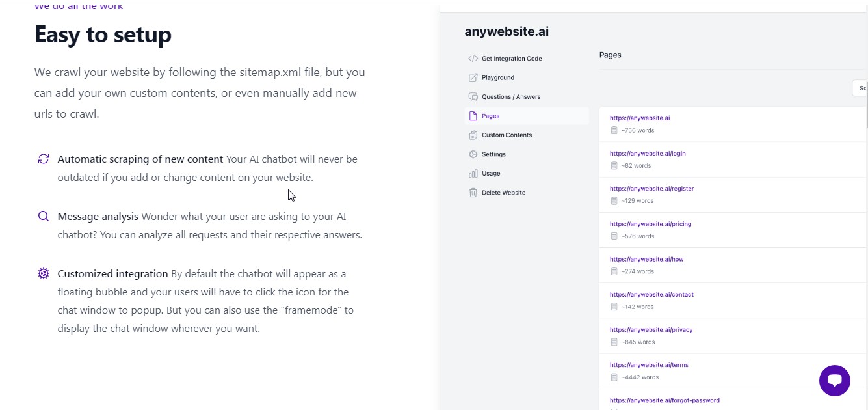868x410 pixels.
Task: Open the anywebsite.ai/privacy page link
Action: coord(651,330)
